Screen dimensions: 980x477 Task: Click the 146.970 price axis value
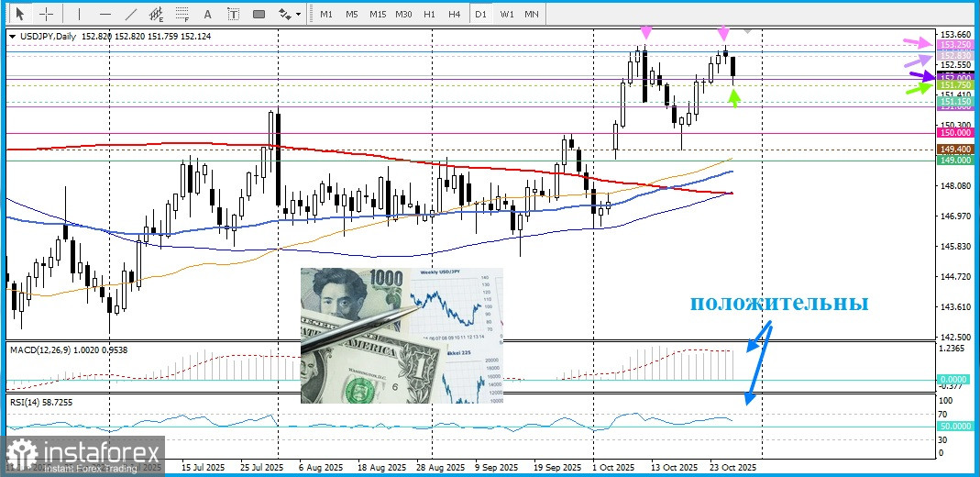[954, 216]
